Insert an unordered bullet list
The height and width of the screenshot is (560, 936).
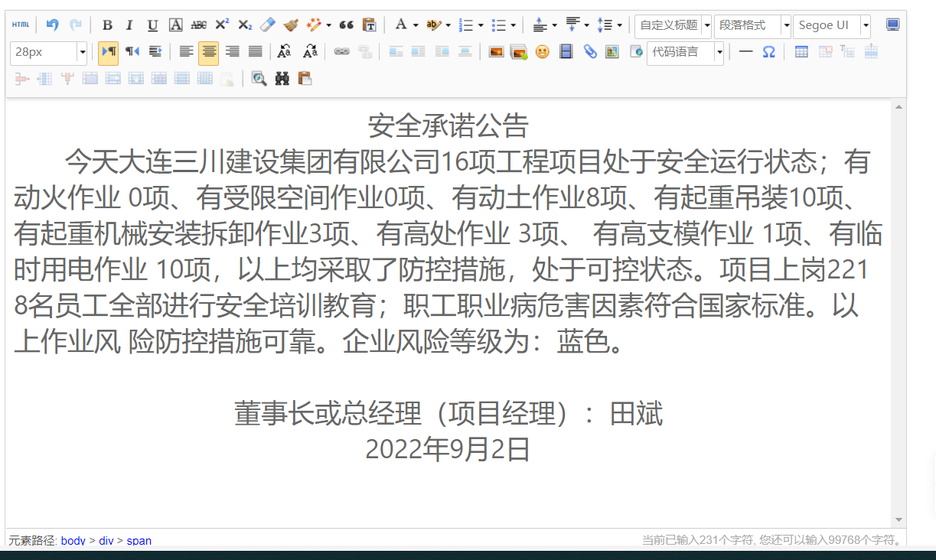[x=498, y=24]
